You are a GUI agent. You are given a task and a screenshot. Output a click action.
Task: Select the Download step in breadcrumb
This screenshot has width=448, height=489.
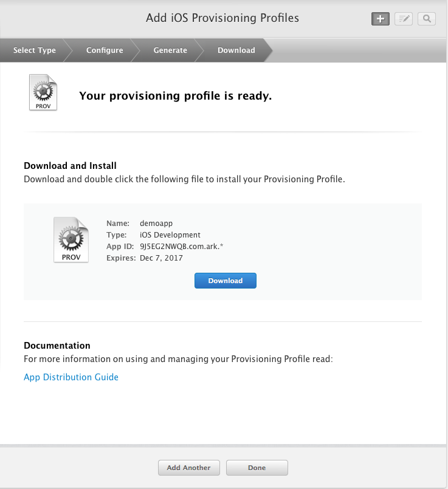tap(236, 50)
